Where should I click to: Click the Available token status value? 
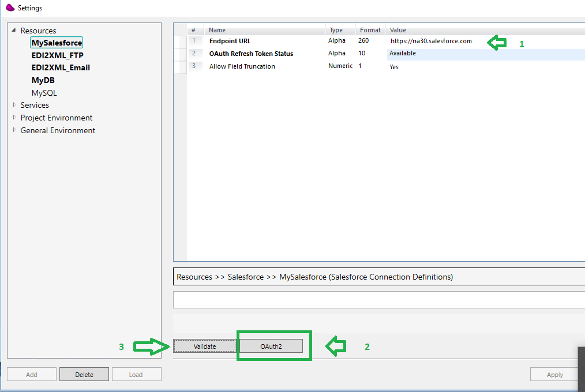click(x=403, y=53)
